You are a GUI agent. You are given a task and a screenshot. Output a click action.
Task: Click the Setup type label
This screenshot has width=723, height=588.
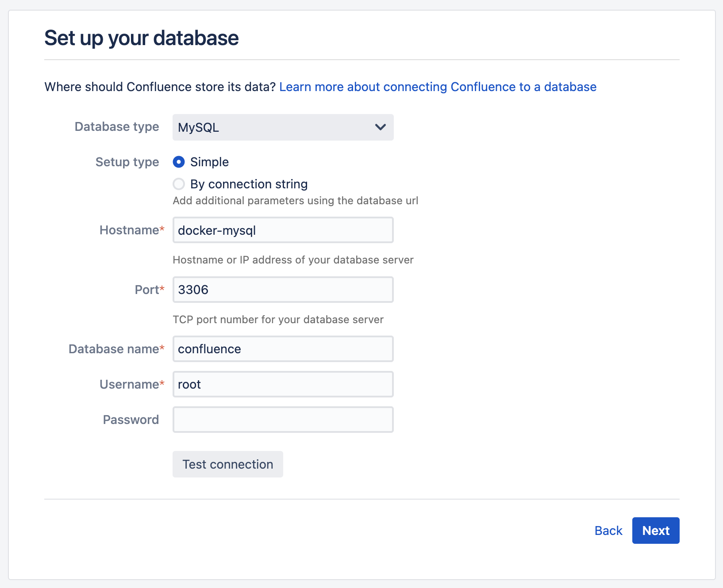tap(127, 162)
